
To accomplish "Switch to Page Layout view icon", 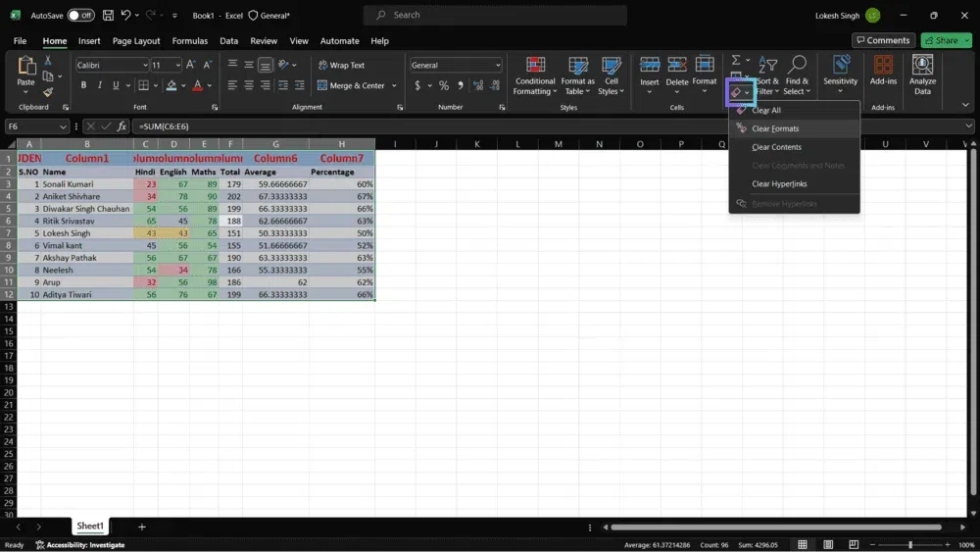I will (x=828, y=544).
